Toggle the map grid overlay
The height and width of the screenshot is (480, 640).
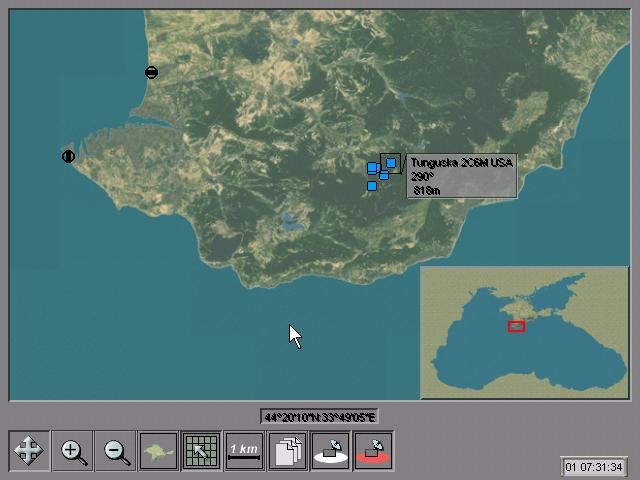(x=201, y=451)
